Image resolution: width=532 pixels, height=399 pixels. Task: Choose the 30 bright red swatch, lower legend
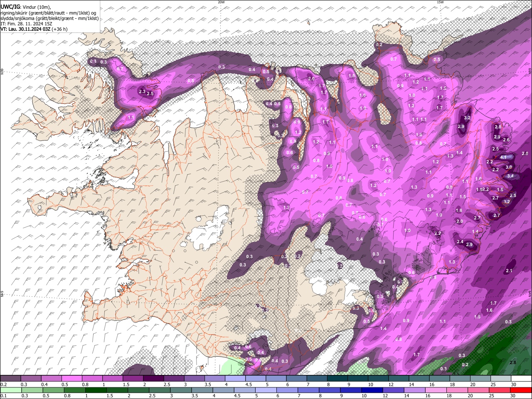point(520,390)
